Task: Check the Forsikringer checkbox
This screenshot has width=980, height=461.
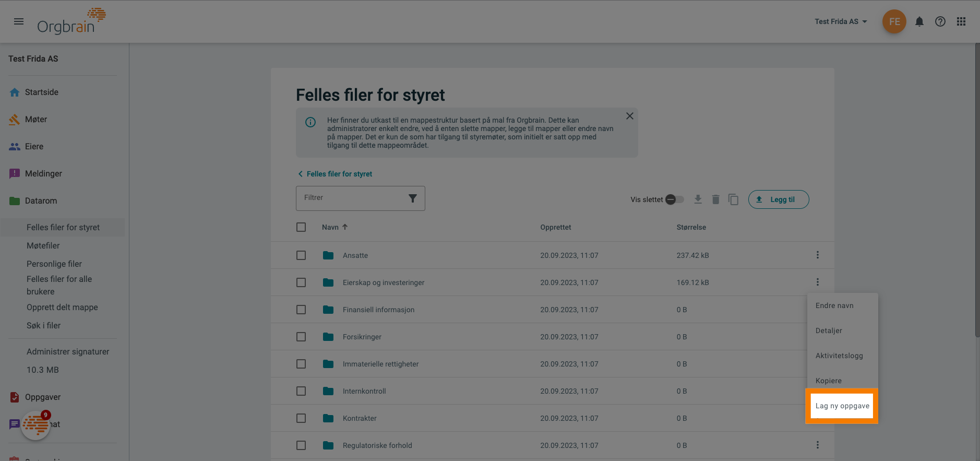Action: tap(301, 337)
